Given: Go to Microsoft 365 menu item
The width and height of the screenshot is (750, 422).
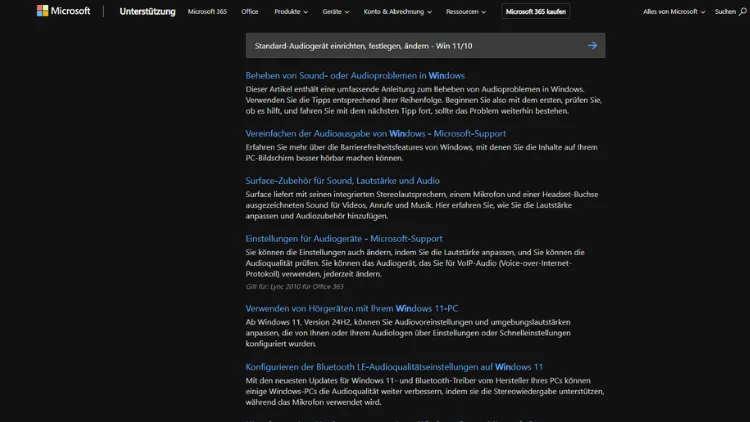Looking at the screenshot, I should tap(207, 11).
